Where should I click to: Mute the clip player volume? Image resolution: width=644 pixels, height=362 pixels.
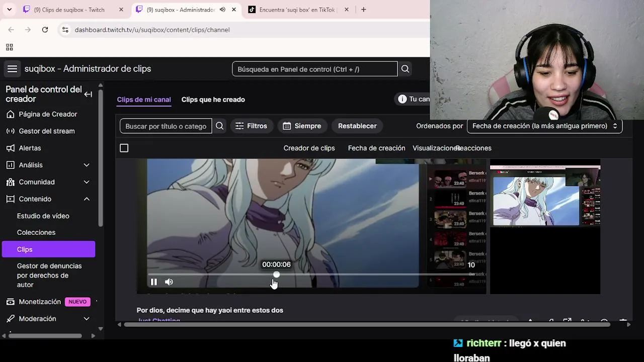click(x=169, y=282)
